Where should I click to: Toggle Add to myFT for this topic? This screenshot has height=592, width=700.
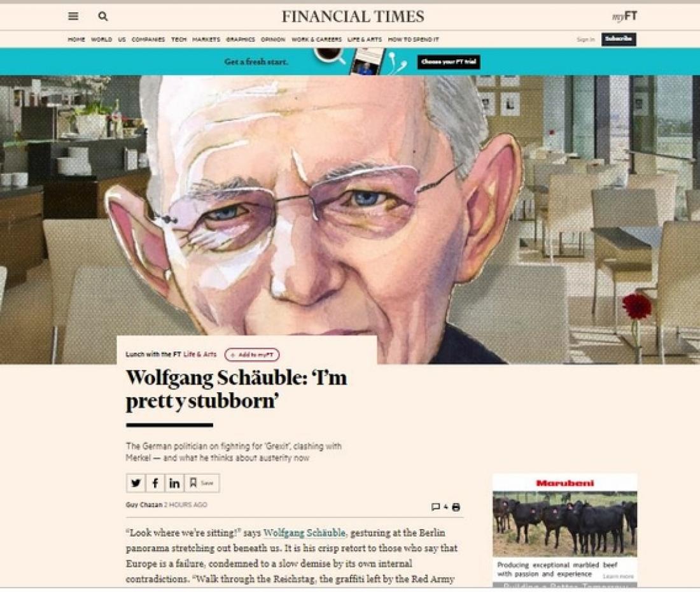tap(252, 355)
